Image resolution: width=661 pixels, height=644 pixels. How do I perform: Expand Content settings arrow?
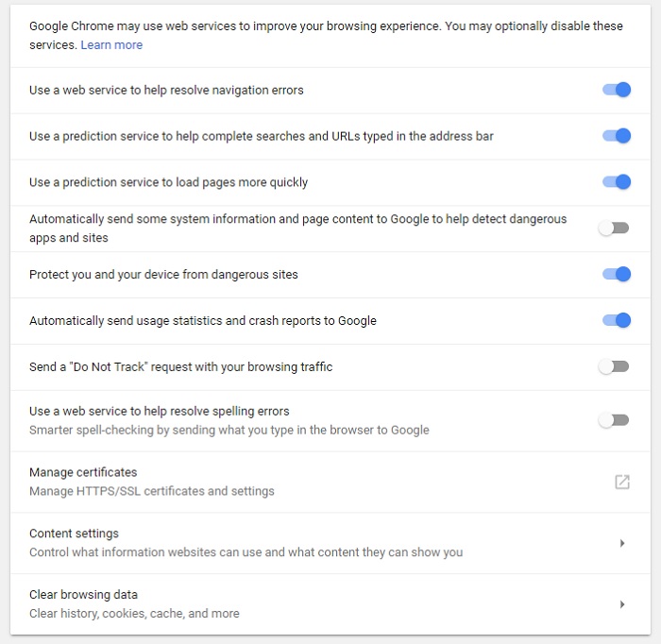coord(622,543)
